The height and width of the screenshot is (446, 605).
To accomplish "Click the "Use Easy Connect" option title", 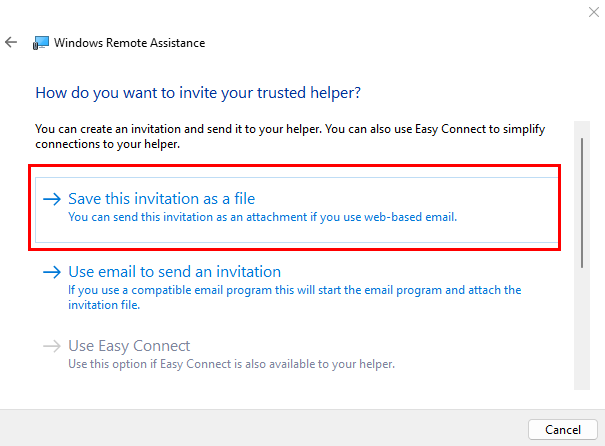I will point(129,346).
